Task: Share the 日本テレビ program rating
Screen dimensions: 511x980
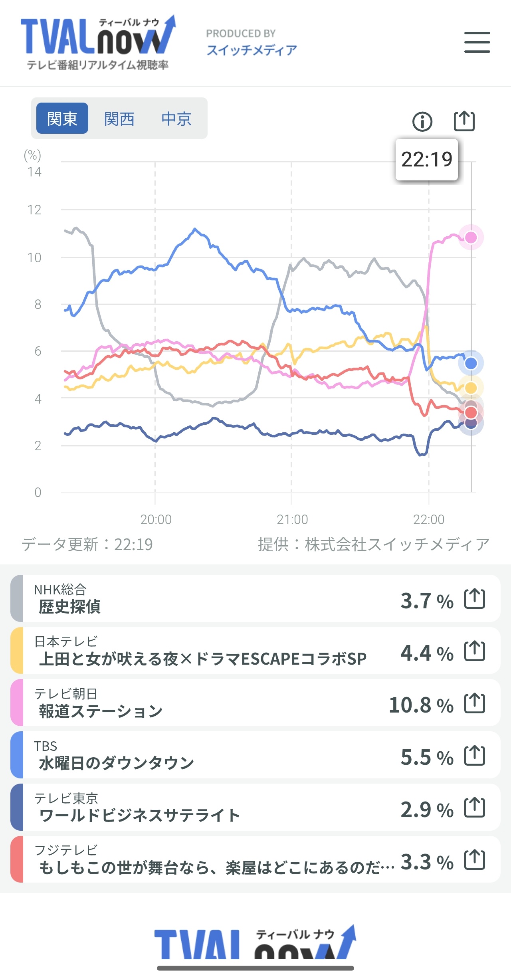Action: 475,651
